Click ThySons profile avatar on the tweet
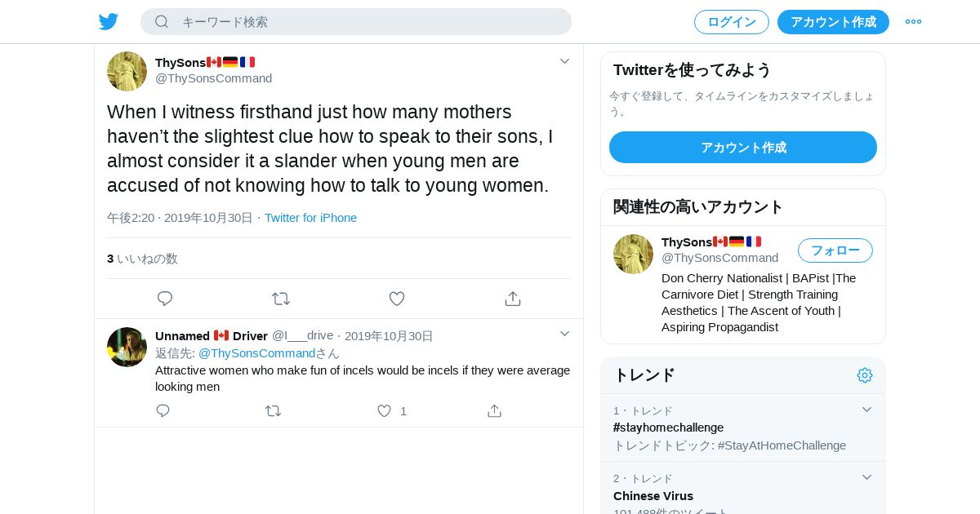980x514 pixels. (x=127, y=71)
